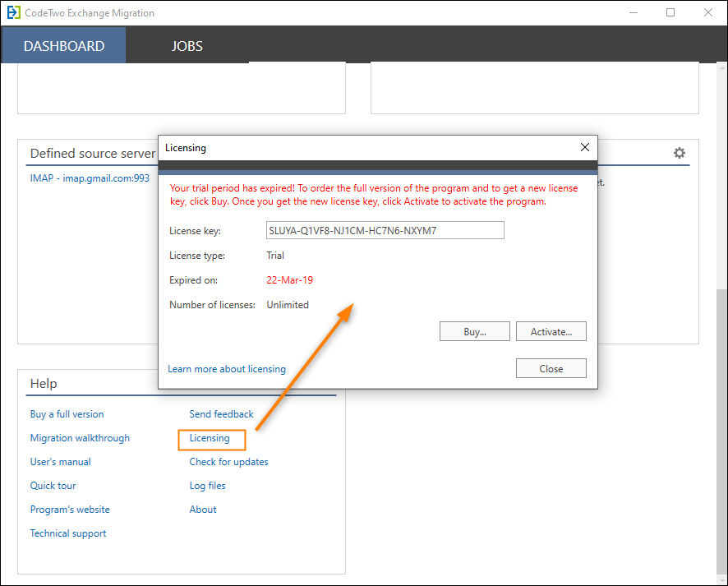Switch to the DASHBOARD tab
The width and height of the screenshot is (728, 586).
click(x=63, y=45)
